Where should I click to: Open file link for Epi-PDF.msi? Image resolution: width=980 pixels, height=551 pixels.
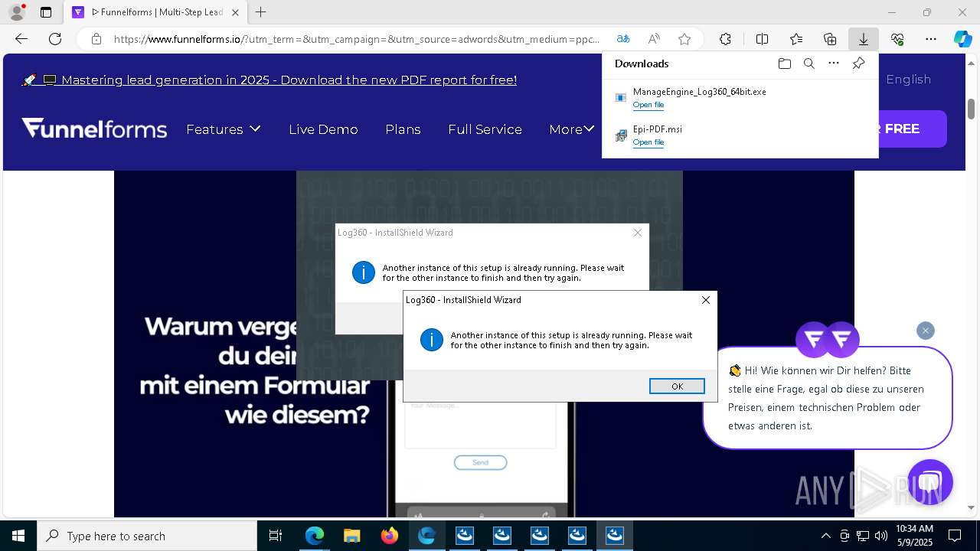(x=648, y=142)
